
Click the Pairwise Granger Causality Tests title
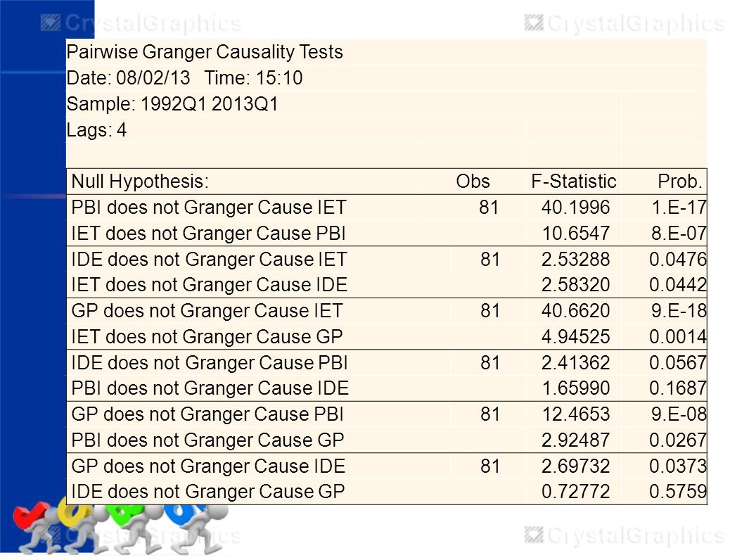point(205,51)
